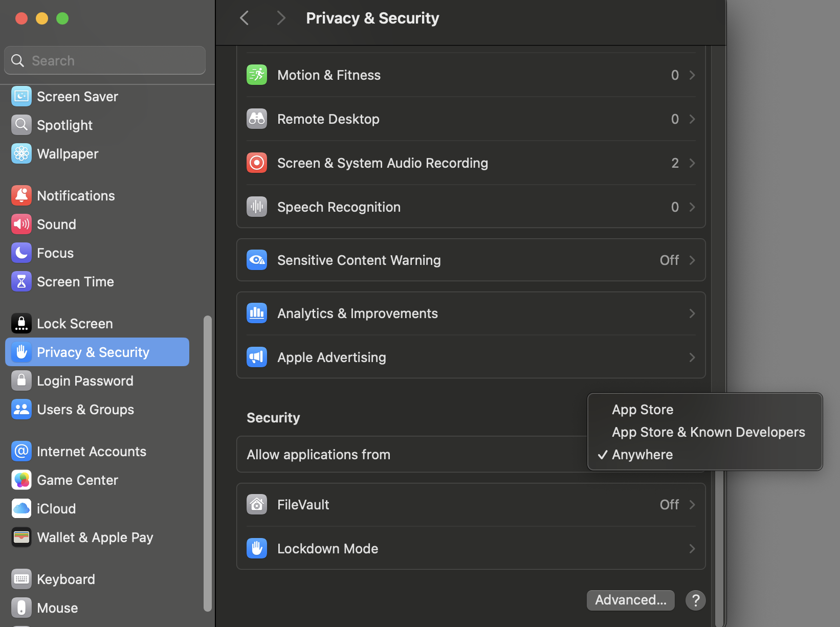Click the Speech Recognition waveform icon
This screenshot has width=840, height=627.
tap(257, 207)
